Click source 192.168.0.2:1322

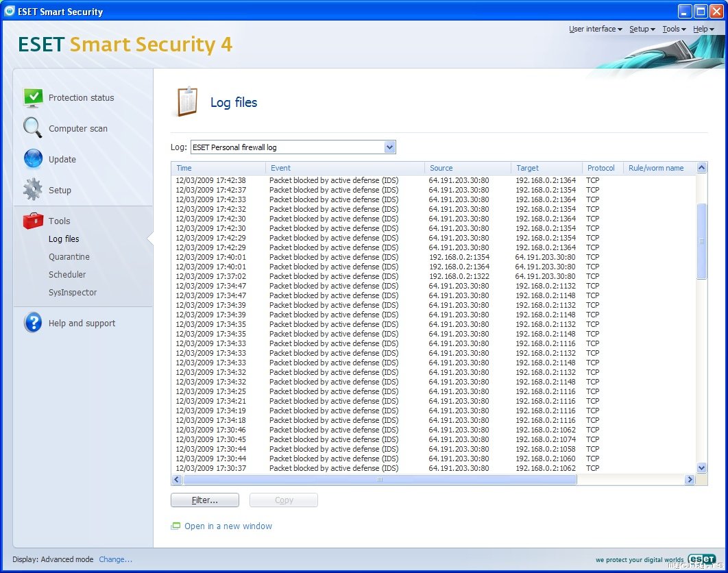(459, 276)
